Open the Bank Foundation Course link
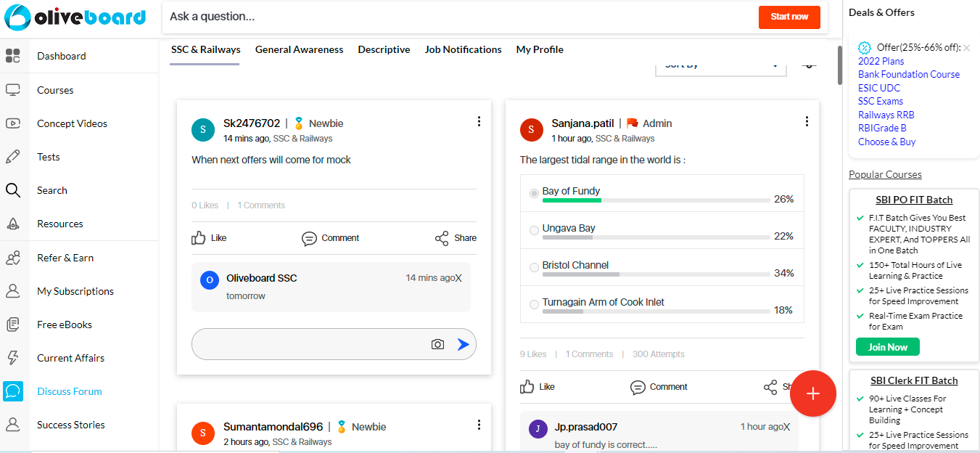This screenshot has width=980, height=453. pos(909,74)
